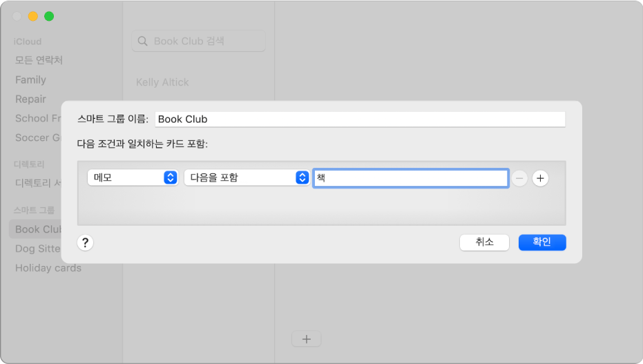
Task: Remove the condition with minus button
Action: (519, 178)
